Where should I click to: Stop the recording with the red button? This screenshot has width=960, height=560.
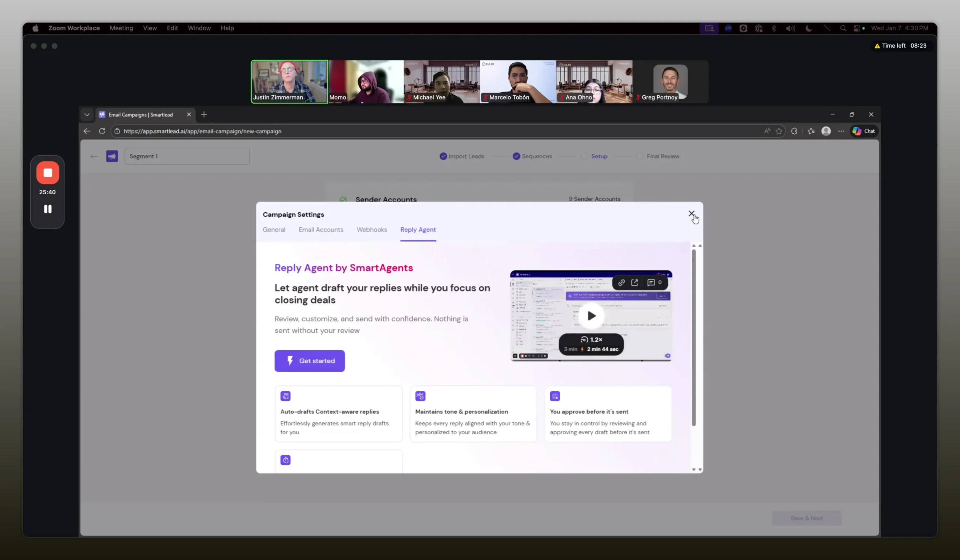pyautogui.click(x=48, y=173)
